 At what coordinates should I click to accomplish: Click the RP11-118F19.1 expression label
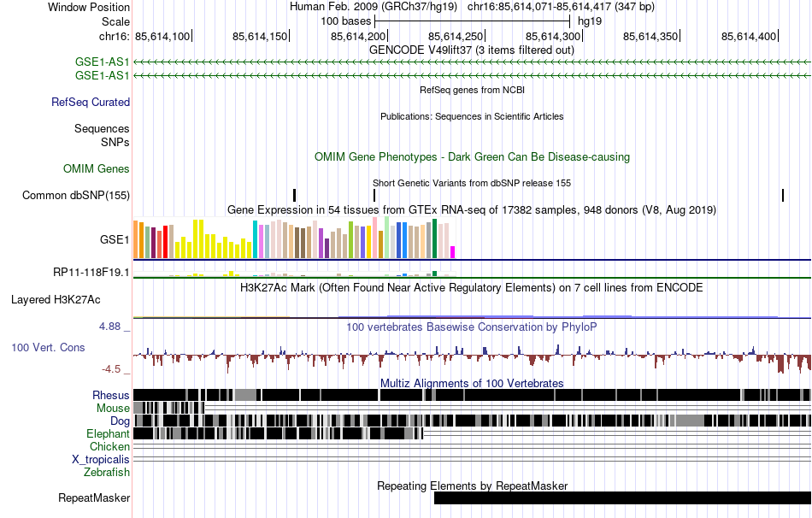point(91,272)
